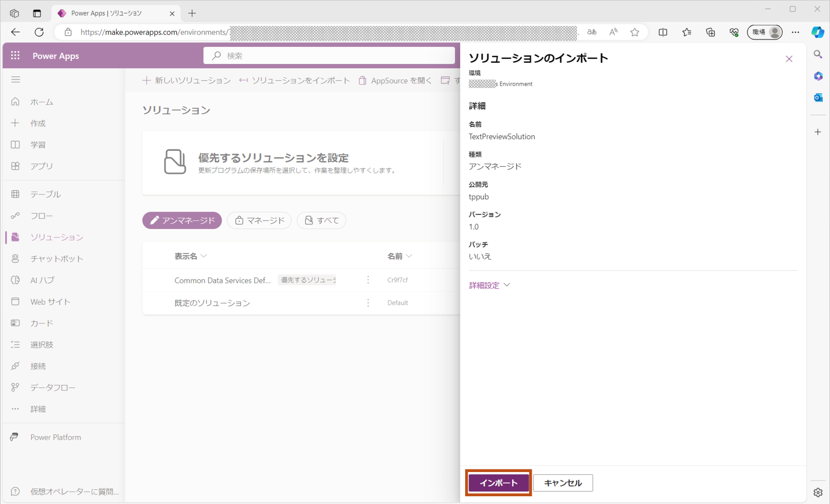
Task: Add page to favorites star icon
Action: coord(635,32)
